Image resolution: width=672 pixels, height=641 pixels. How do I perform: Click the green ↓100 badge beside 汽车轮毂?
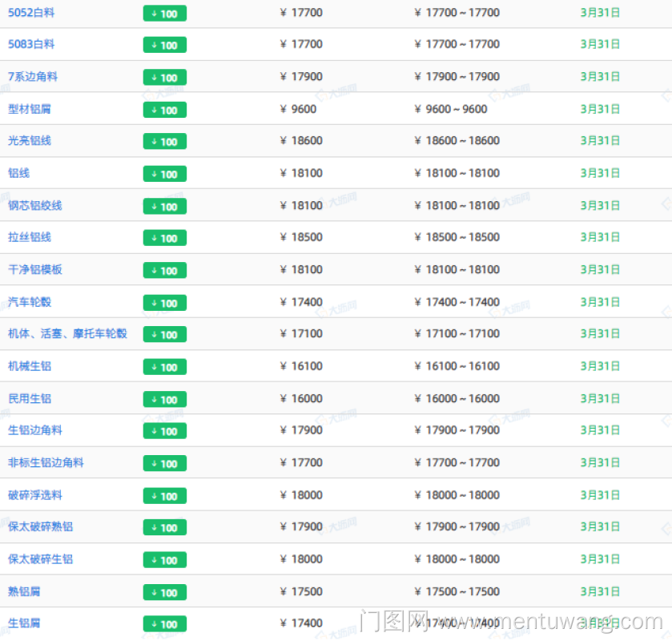[164, 303]
